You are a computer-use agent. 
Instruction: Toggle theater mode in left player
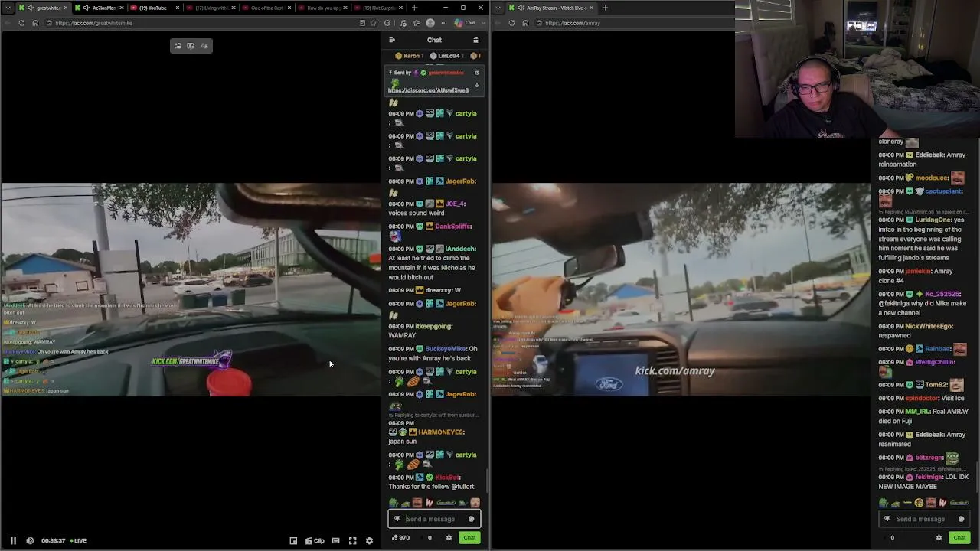[x=335, y=540]
